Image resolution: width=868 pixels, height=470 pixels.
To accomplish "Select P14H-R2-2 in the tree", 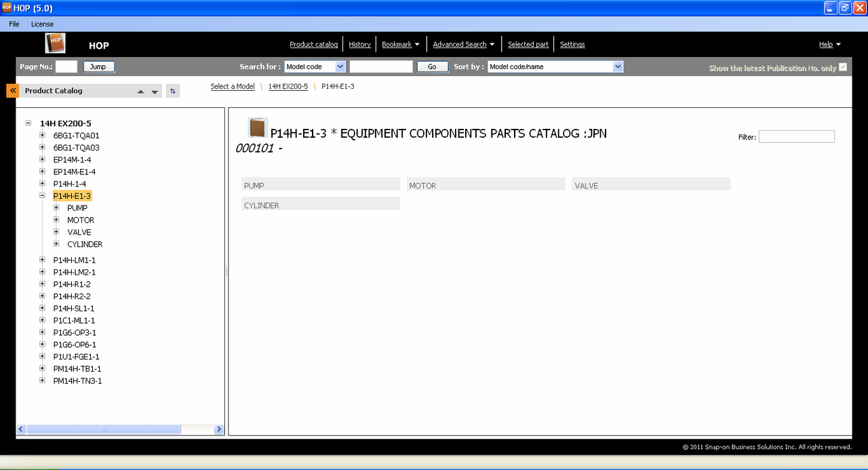I will coord(72,296).
